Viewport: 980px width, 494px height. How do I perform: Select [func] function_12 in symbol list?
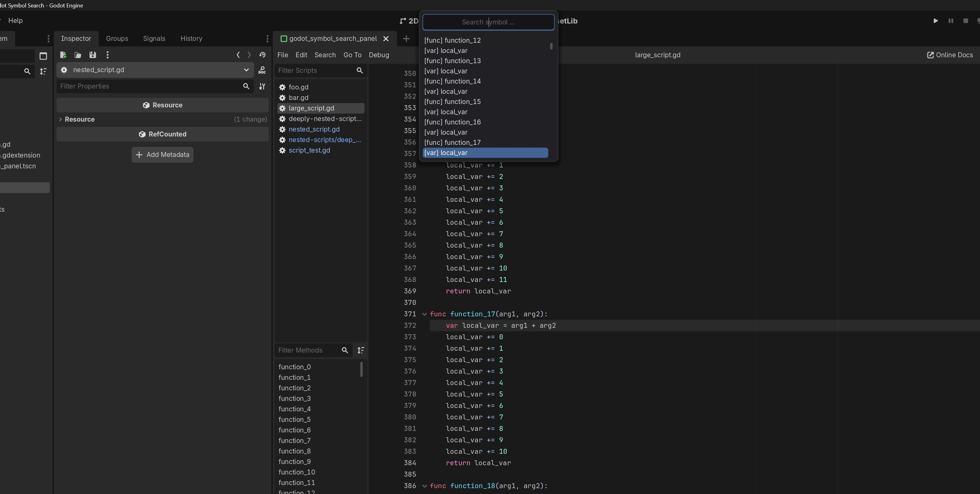[486, 40]
